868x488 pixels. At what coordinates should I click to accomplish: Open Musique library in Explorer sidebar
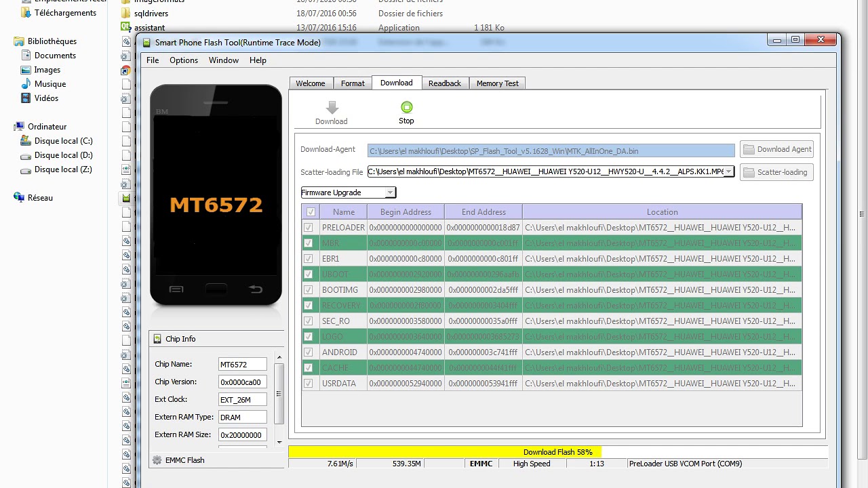click(50, 84)
